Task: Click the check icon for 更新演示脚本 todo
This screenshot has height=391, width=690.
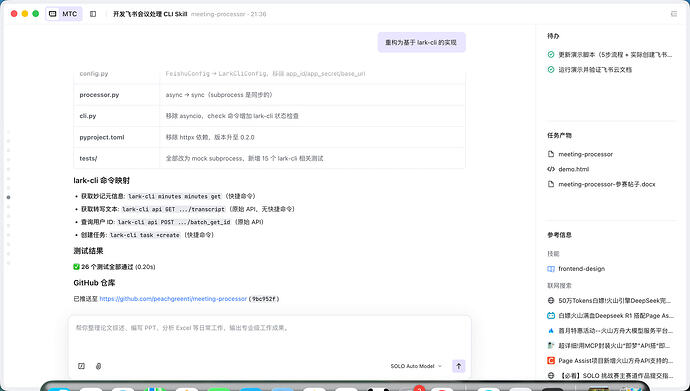Action: pyautogui.click(x=551, y=55)
